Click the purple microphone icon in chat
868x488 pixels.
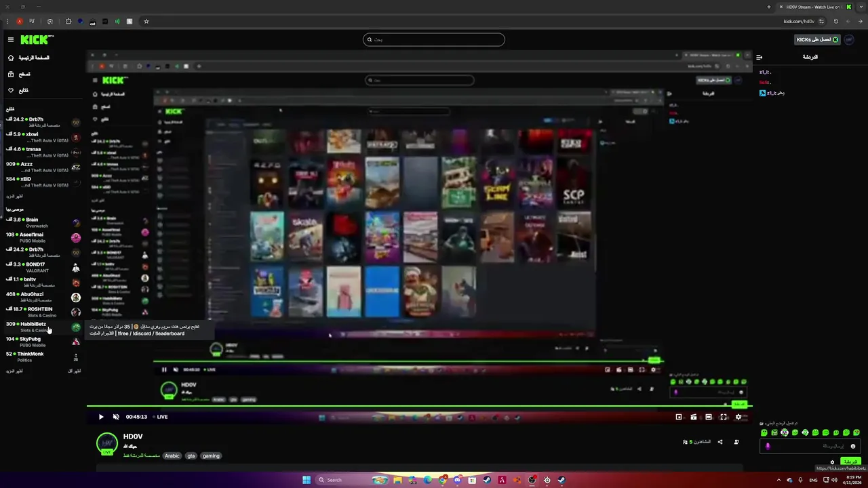[x=768, y=446]
